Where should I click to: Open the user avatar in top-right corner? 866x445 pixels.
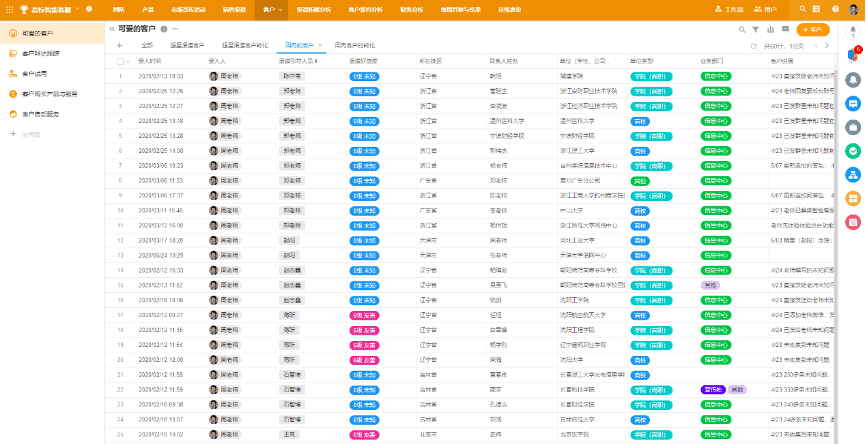[x=854, y=9]
